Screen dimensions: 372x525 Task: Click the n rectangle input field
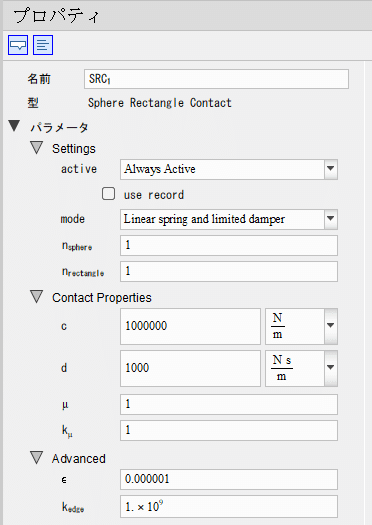229,271
